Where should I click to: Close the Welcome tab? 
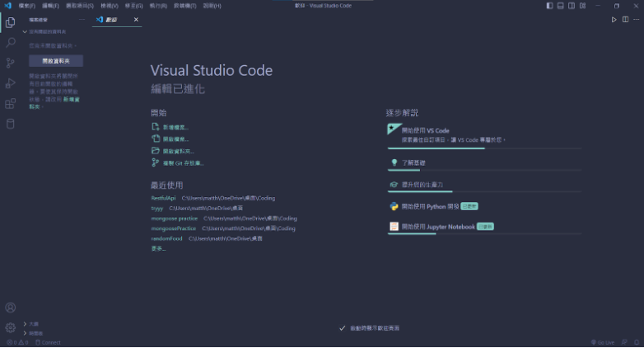click(x=136, y=19)
